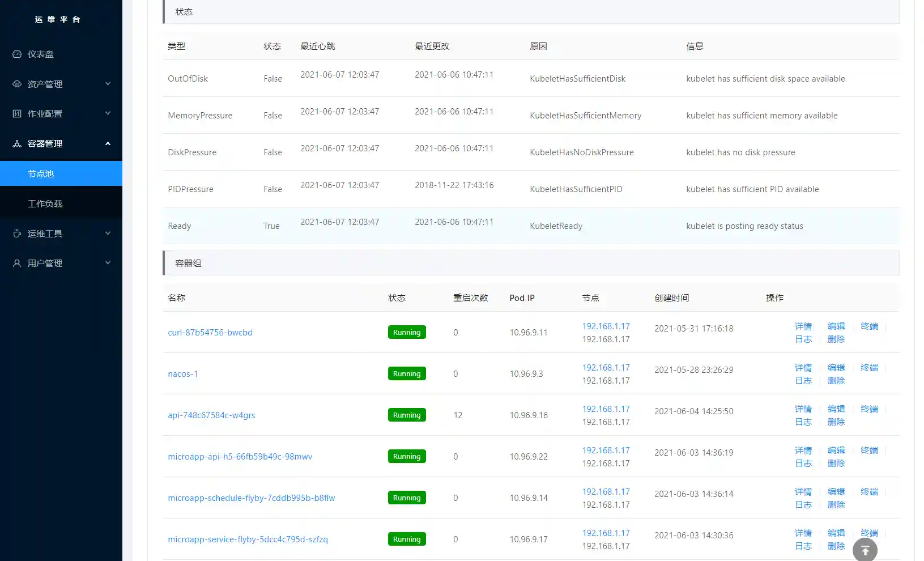The height and width of the screenshot is (561, 924).
Task: Click the job config icon beside 作业配置
Action: tap(17, 114)
